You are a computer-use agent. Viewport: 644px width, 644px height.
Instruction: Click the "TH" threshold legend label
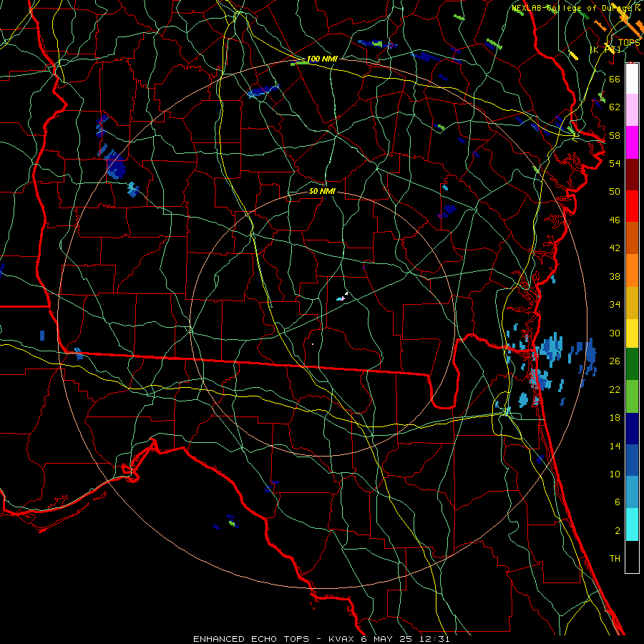tap(615, 559)
